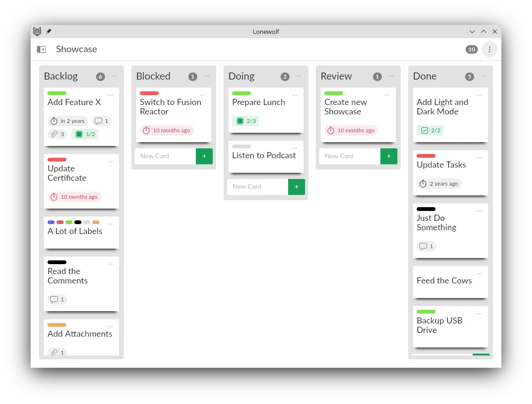Click the green label on Add Feature X
The width and height of the screenshot is (532, 404).
[57, 93]
